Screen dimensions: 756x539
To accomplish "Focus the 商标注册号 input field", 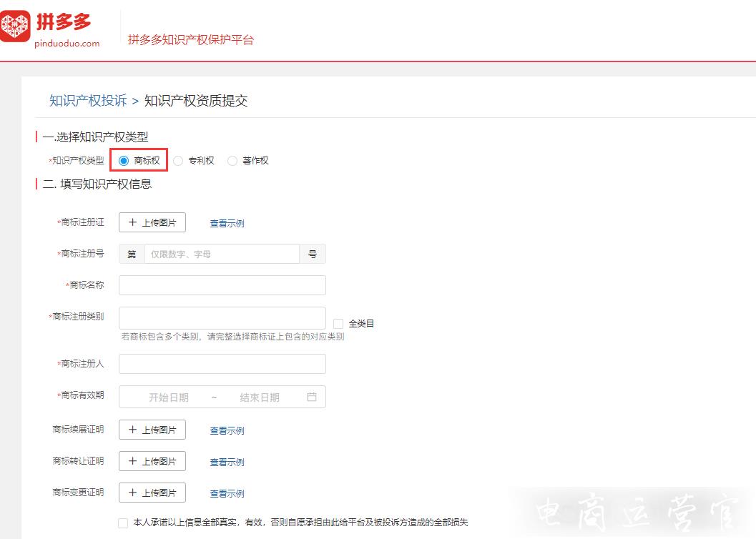I will point(222,254).
